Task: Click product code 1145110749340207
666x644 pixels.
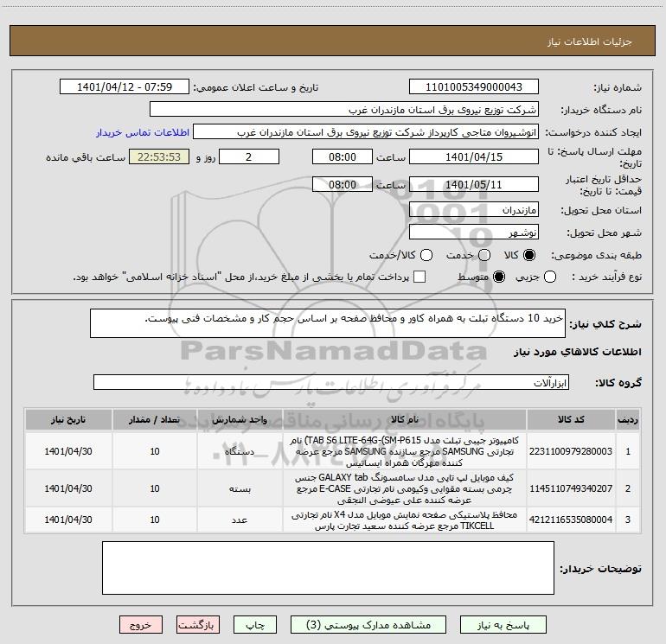Action: [x=571, y=488]
